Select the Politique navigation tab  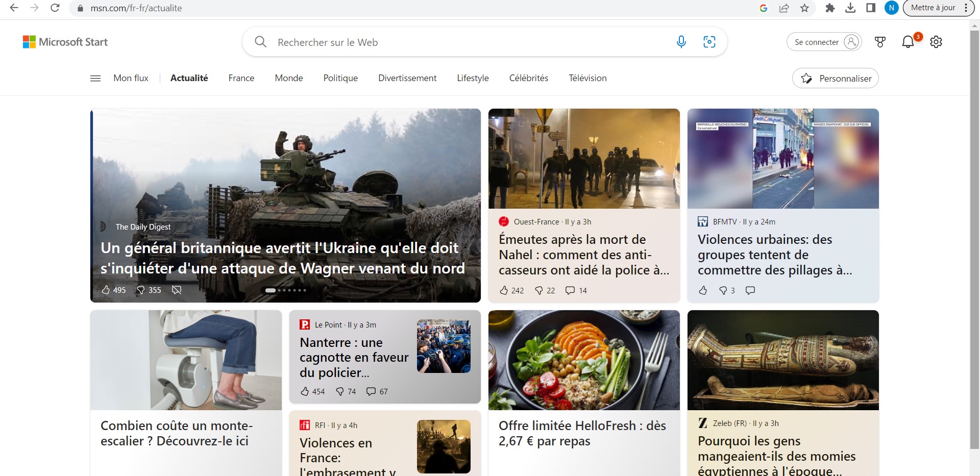(x=340, y=78)
